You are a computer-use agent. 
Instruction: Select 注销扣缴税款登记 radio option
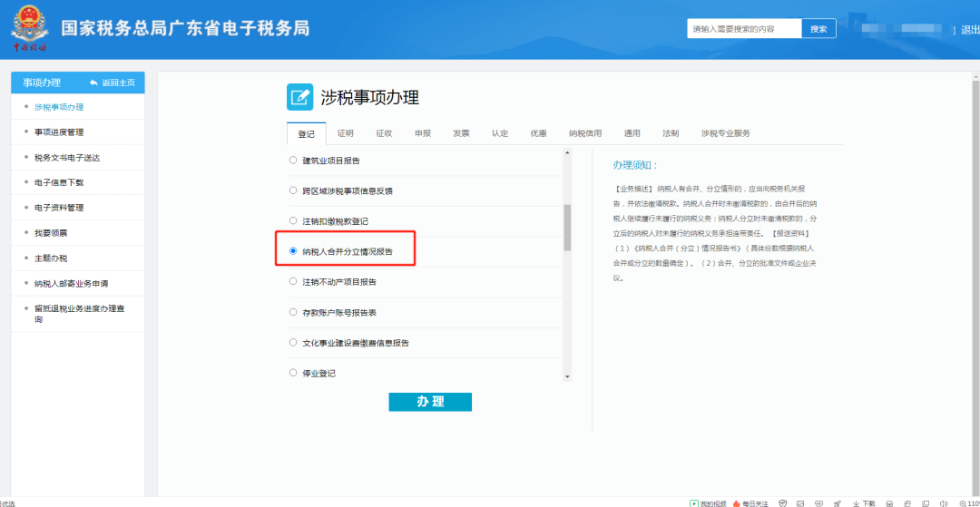[x=293, y=220]
